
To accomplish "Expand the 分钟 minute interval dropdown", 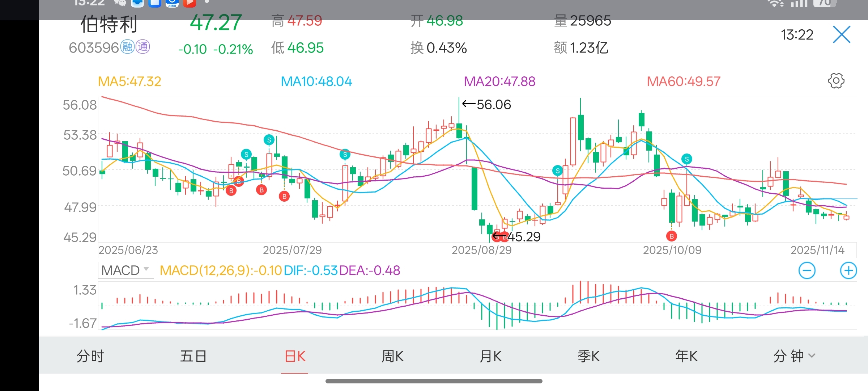I will (x=794, y=356).
